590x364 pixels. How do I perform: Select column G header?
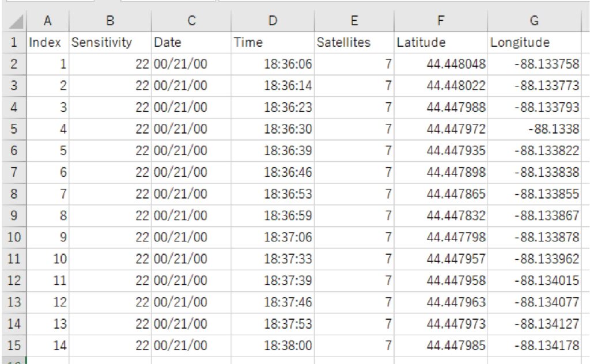534,21
